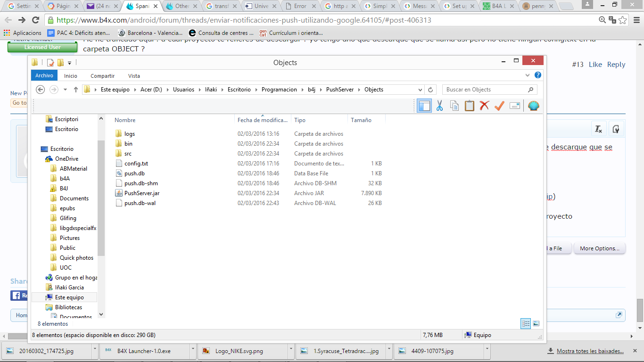Click the orange checkmark toolbar icon
This screenshot has height=362, width=644.
(499, 106)
